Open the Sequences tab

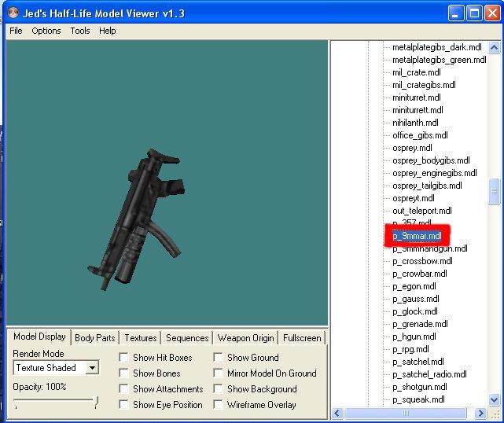pos(187,338)
